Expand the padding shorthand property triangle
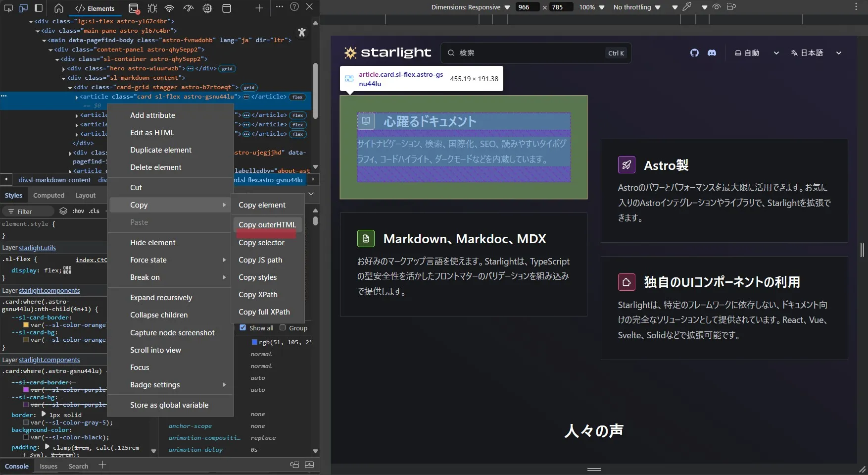Screen dimensions: 868x475 click(48, 447)
